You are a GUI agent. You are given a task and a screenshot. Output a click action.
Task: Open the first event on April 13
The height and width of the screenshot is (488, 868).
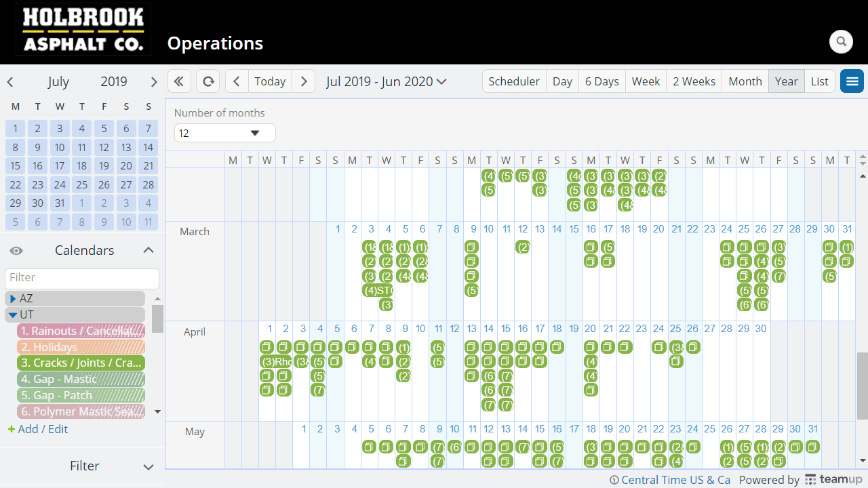click(x=471, y=346)
